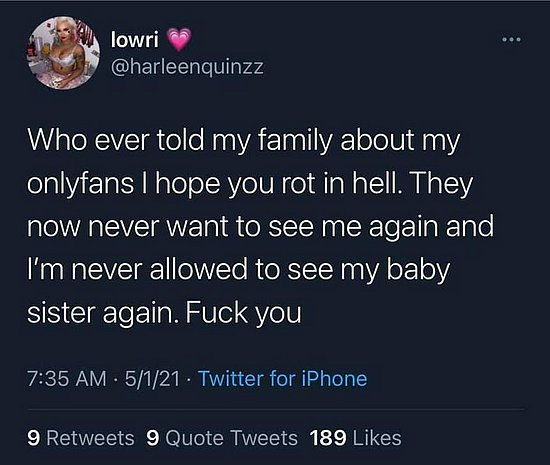
Task: Click the 7:35 AM timestamp
Action: [66, 379]
